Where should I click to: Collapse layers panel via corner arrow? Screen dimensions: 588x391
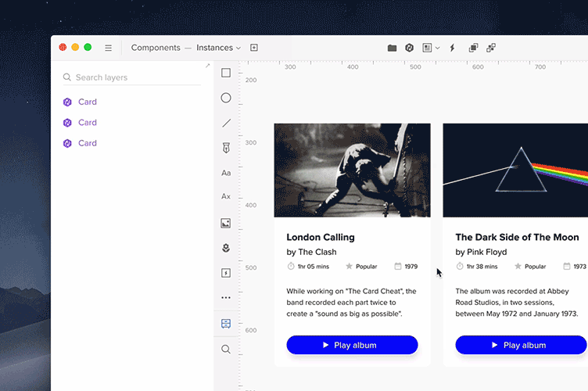pyautogui.click(x=207, y=66)
